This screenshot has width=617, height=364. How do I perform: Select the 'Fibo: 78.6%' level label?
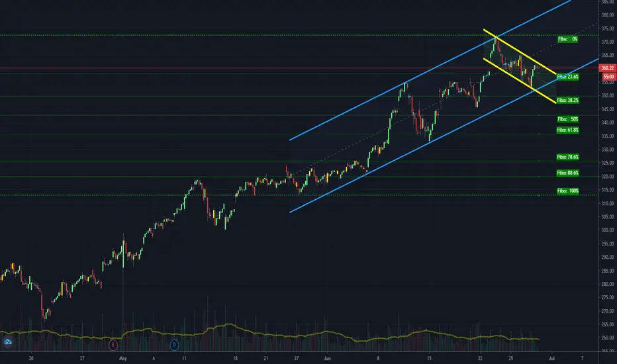point(567,157)
